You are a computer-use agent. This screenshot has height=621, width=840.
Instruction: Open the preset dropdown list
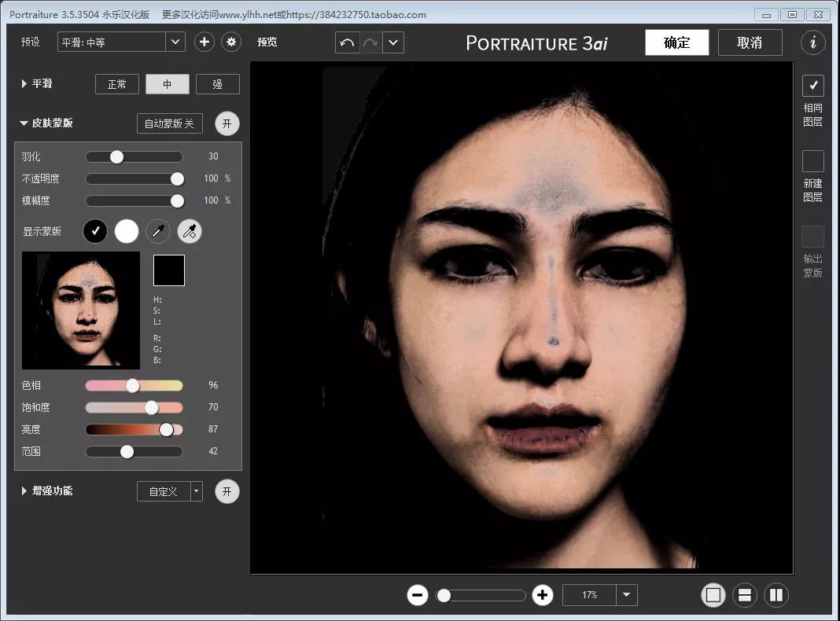coord(175,42)
